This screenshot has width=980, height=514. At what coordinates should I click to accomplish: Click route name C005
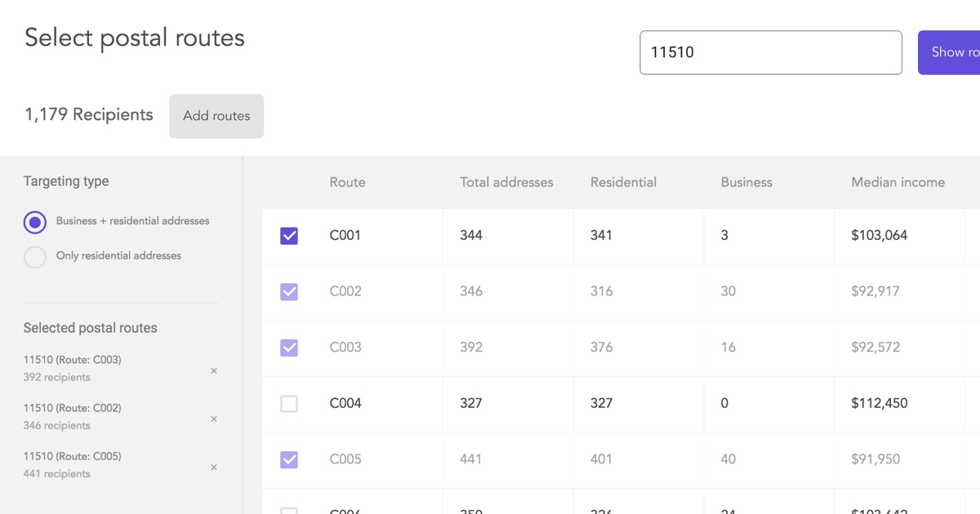coord(345,459)
